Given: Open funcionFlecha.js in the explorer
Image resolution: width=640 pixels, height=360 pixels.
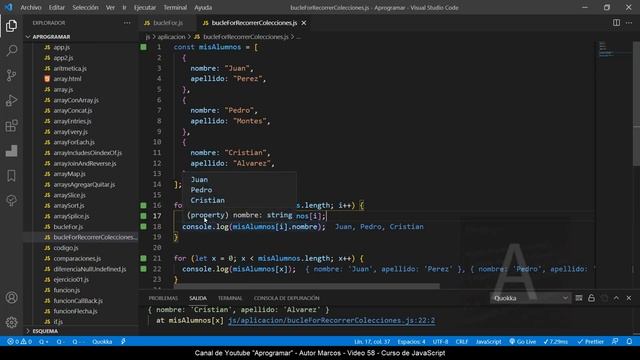Looking at the screenshot, I should click(x=76, y=311).
